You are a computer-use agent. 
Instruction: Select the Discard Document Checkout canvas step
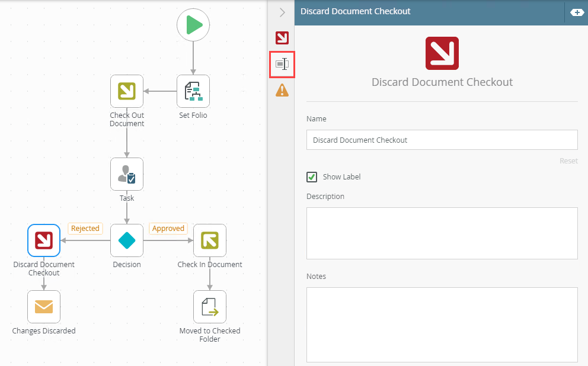click(44, 240)
